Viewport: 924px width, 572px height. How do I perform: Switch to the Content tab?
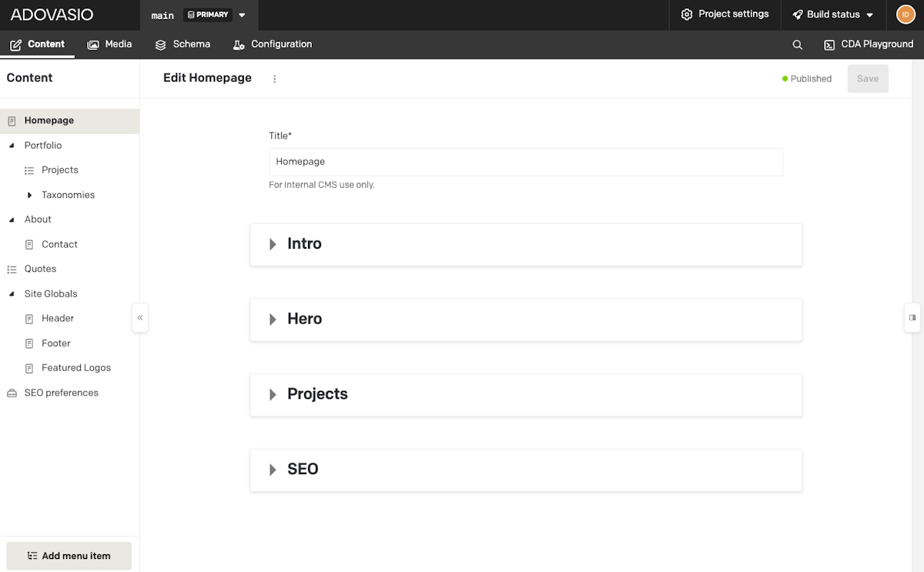point(38,44)
